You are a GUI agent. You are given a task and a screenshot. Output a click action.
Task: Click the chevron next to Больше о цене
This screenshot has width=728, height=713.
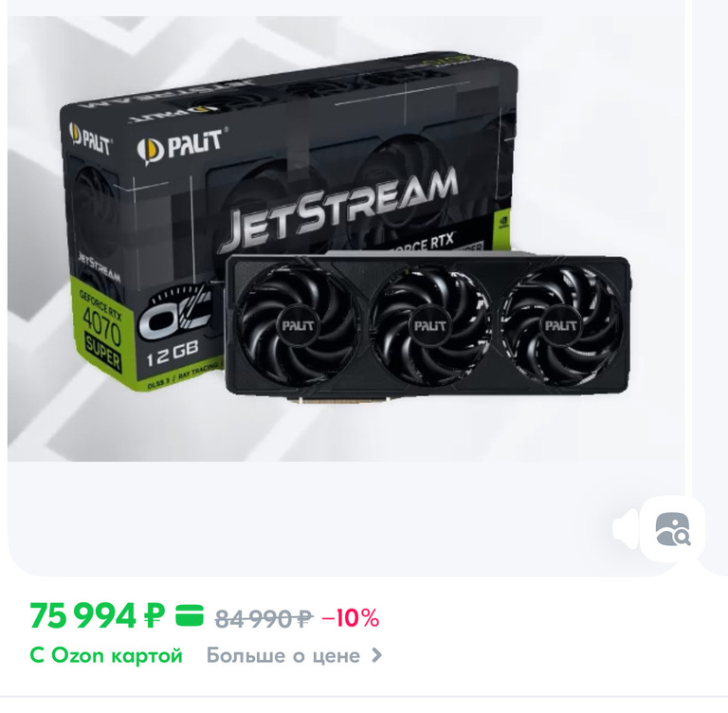377,655
